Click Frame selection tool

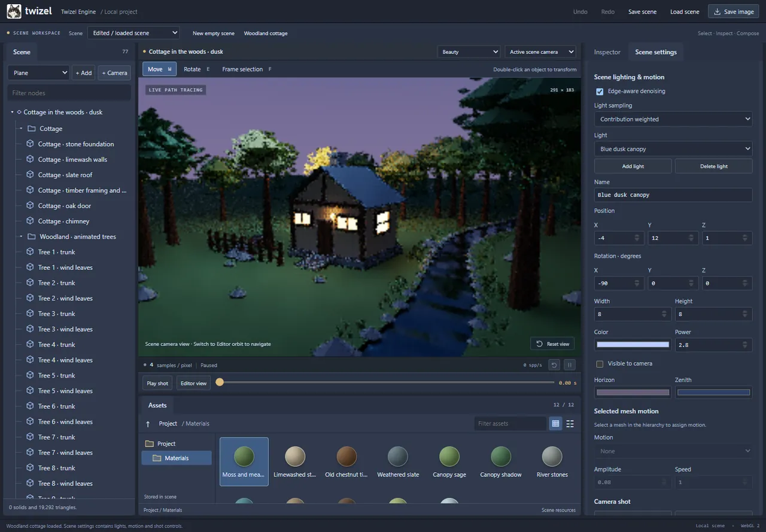(x=247, y=69)
